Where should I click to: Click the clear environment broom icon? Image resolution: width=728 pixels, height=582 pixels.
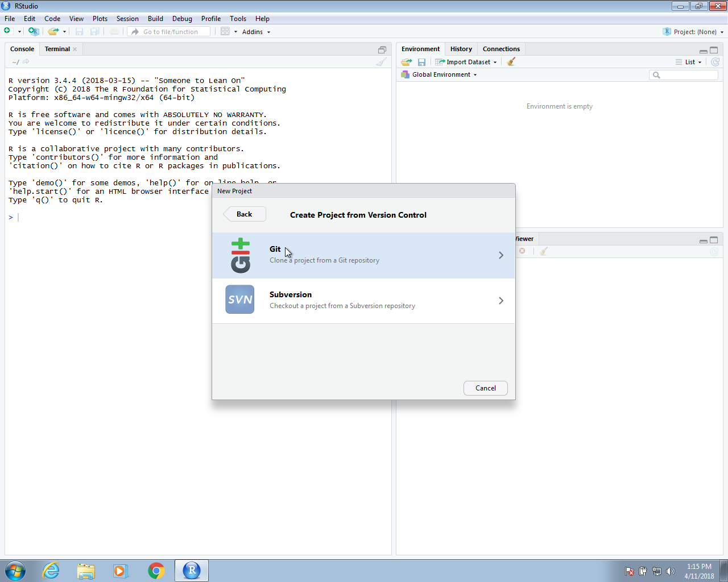click(511, 61)
